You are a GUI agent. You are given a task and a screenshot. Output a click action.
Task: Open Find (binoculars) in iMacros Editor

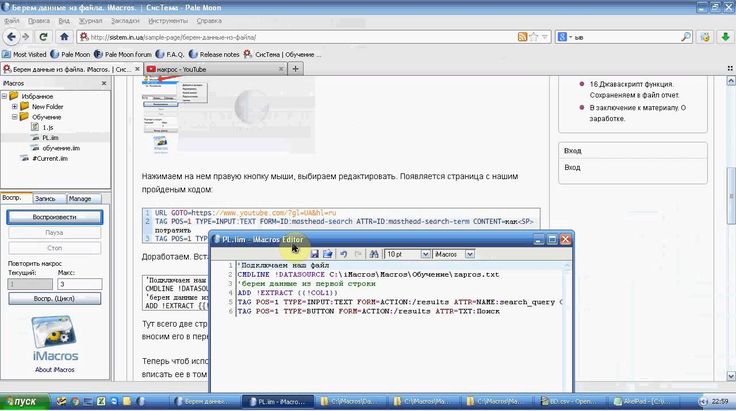(x=370, y=256)
